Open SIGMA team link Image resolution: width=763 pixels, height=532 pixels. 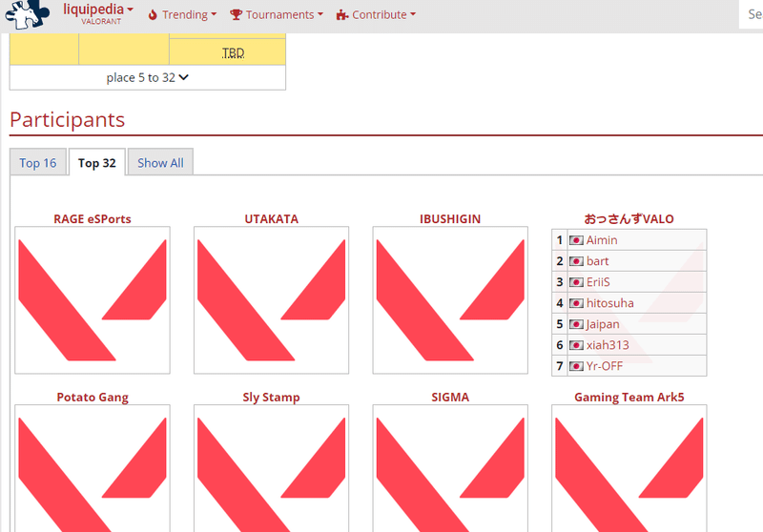[450, 398]
